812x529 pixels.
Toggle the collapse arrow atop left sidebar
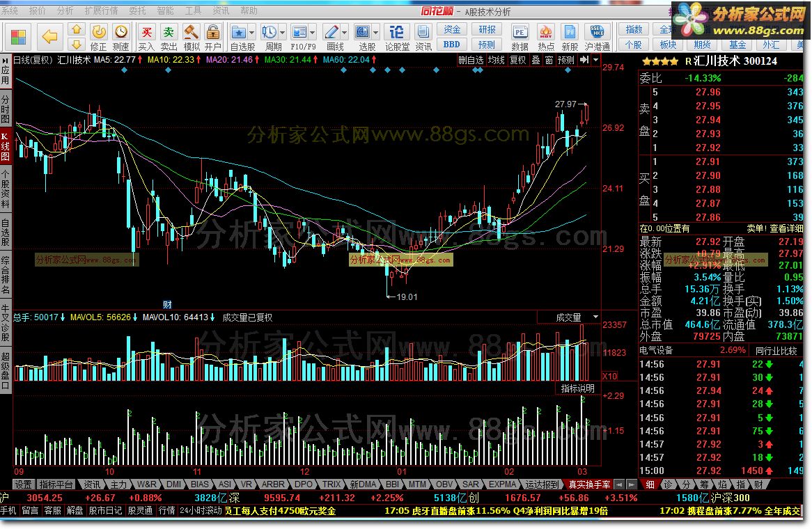(x=5, y=61)
